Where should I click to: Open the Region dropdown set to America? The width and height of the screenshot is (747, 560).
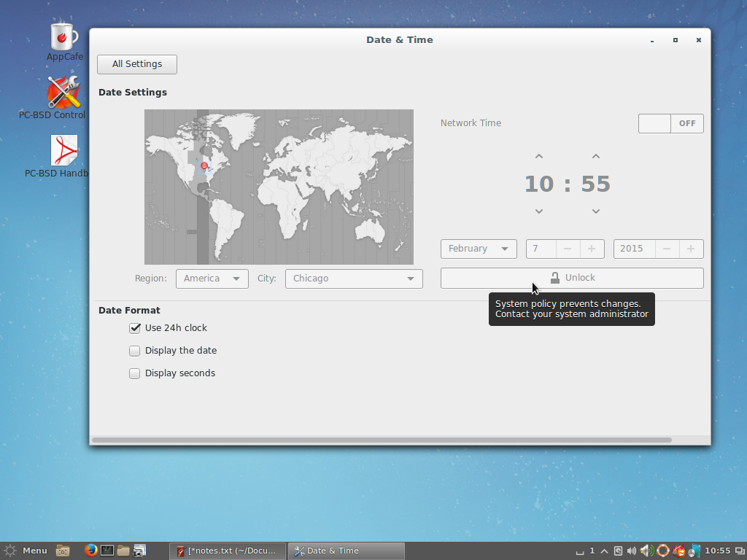212,279
